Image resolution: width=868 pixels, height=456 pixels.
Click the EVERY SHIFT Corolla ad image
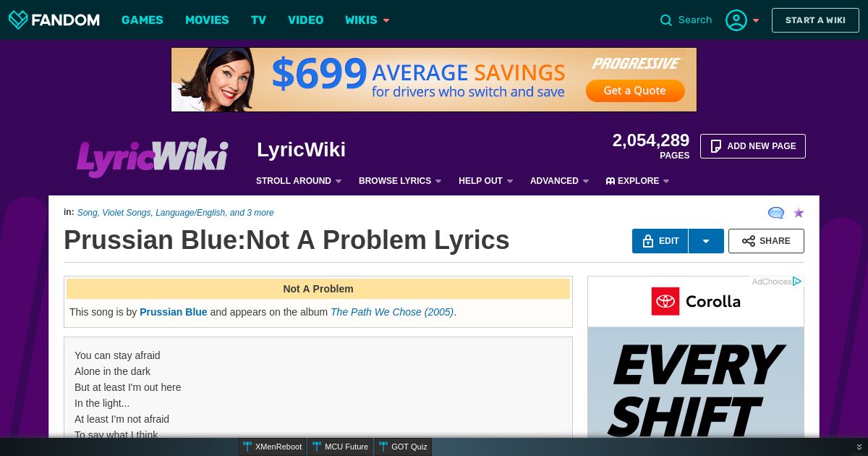[x=696, y=381]
